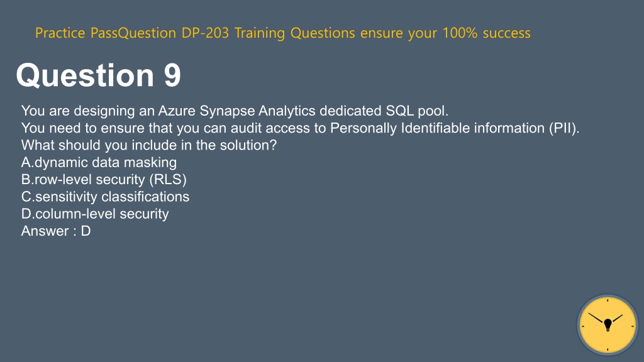This screenshot has width=644, height=362.
Task: Click the '100% success' text in banner
Action: tap(486, 33)
